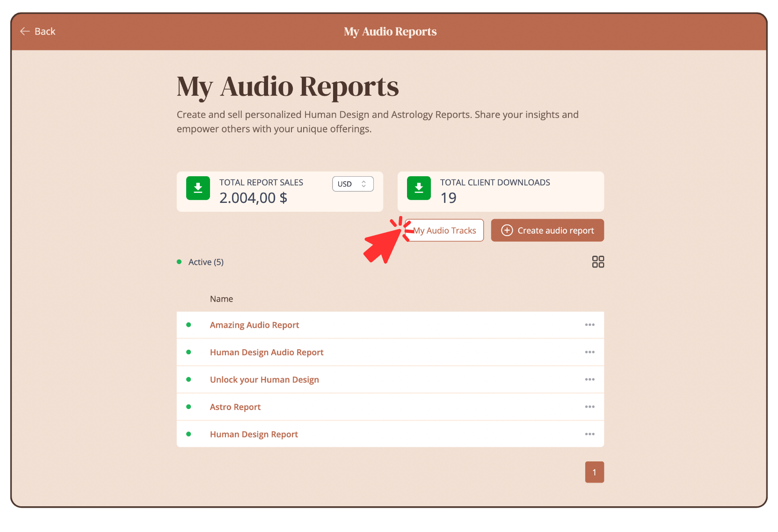Go to page 1 in pagination
The image size is (778, 532).
[x=594, y=472]
